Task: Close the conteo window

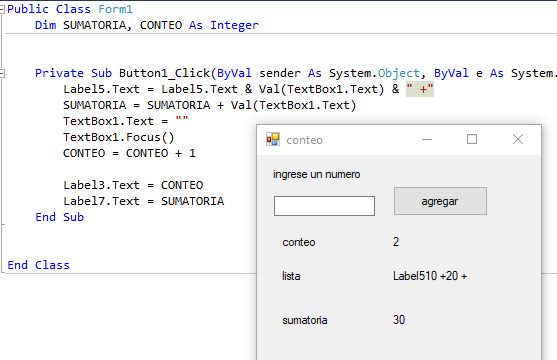Action: [x=518, y=139]
